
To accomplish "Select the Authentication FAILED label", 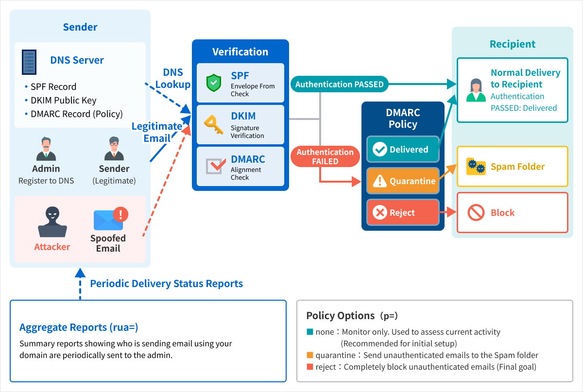I will (325, 156).
